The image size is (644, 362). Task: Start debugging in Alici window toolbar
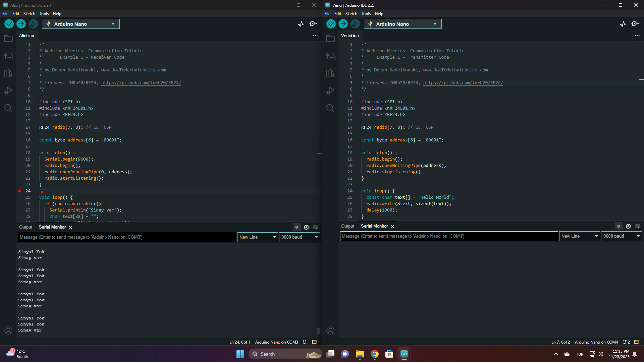tap(33, 24)
